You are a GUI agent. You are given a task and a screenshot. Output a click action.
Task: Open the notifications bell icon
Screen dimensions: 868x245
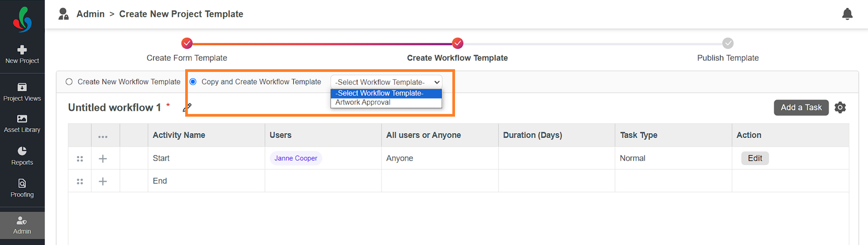click(x=847, y=14)
